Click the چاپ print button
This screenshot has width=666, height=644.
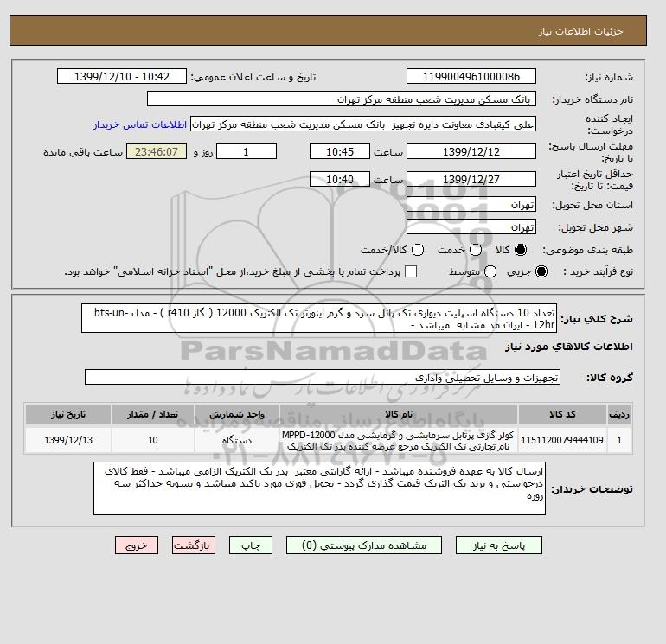click(x=251, y=545)
